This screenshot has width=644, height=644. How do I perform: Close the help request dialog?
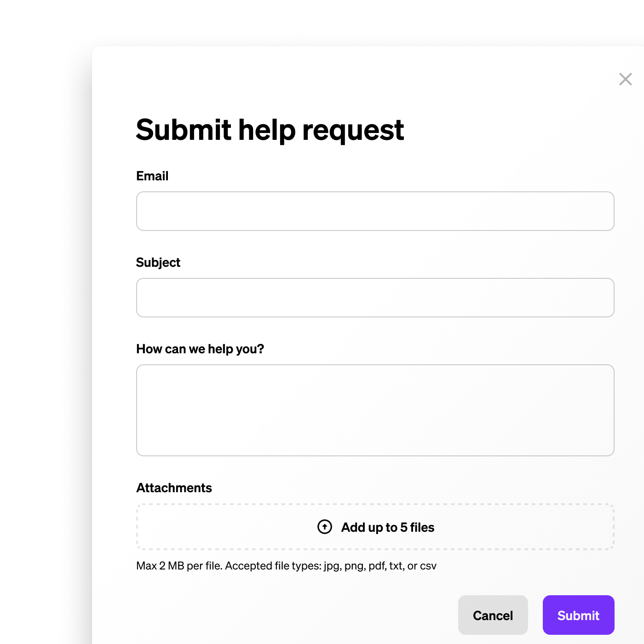click(625, 79)
